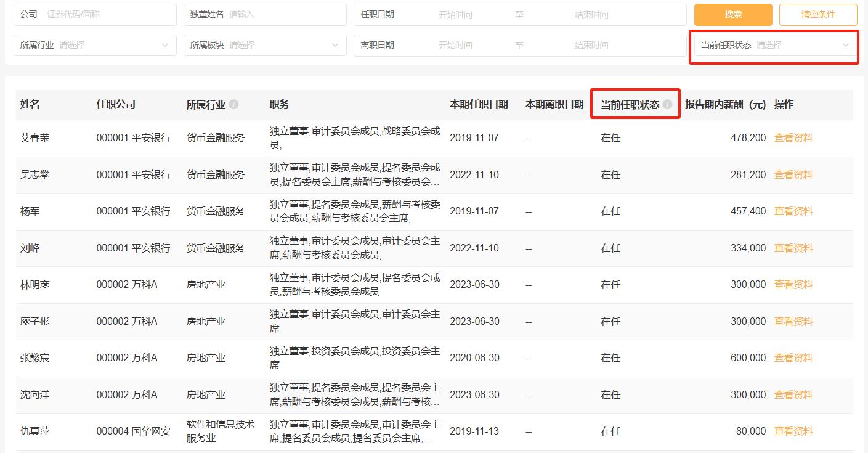868x453 pixels.
Task: Select the name 廖子彬
Action: [x=35, y=322]
